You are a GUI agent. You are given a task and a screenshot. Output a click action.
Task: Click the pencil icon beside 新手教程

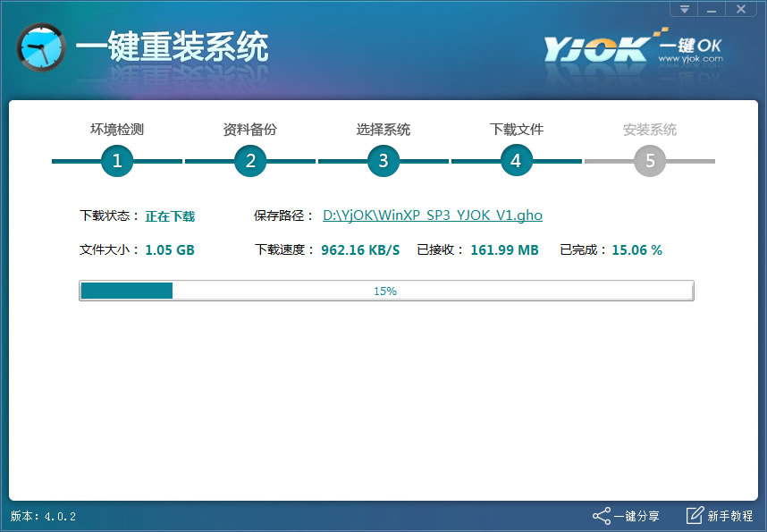coord(694,516)
